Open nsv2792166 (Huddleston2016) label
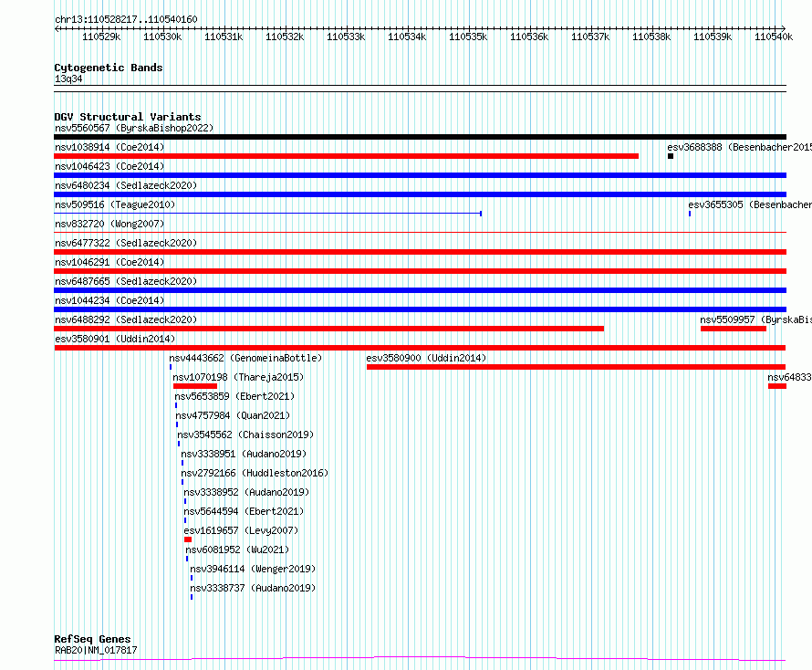812x670 pixels. click(x=255, y=473)
